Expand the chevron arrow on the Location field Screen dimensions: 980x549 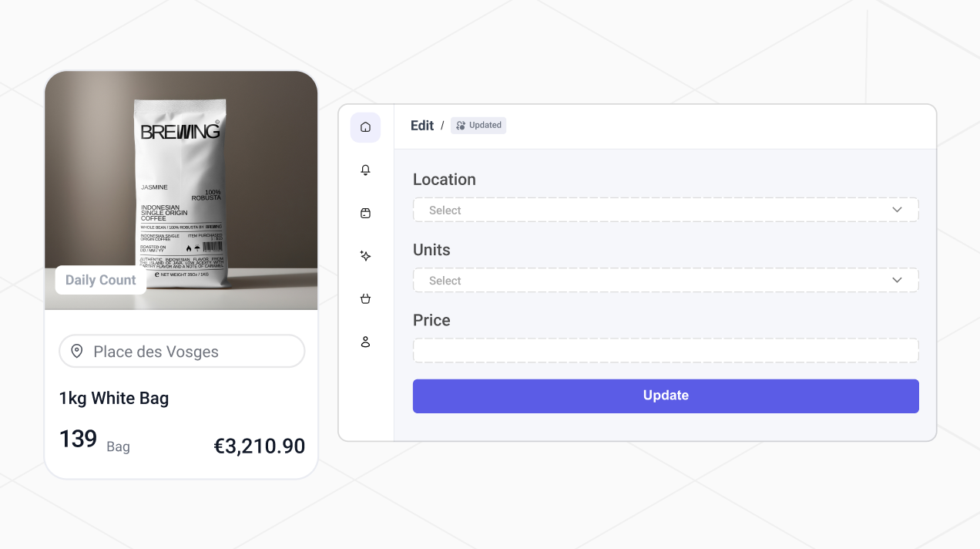coord(897,210)
